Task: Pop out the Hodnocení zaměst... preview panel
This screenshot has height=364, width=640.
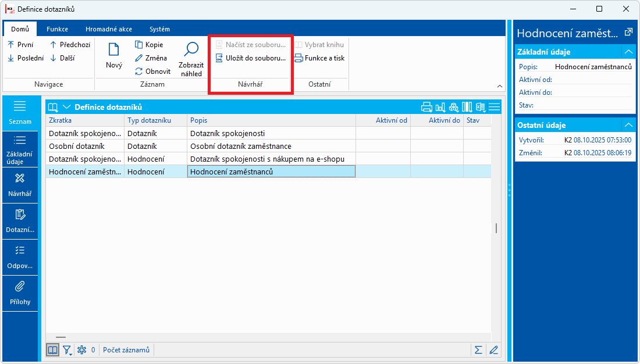Action: pos(628,32)
